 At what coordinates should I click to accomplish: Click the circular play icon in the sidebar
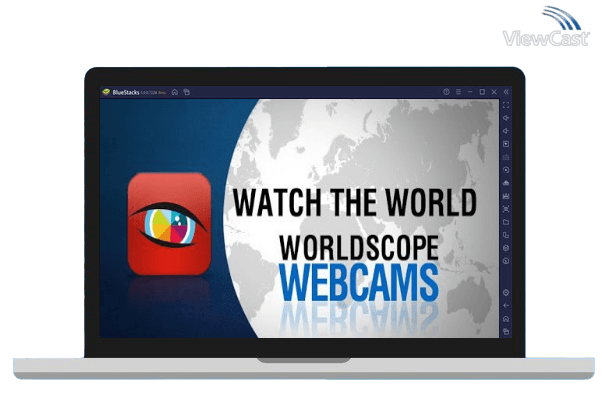point(506,170)
